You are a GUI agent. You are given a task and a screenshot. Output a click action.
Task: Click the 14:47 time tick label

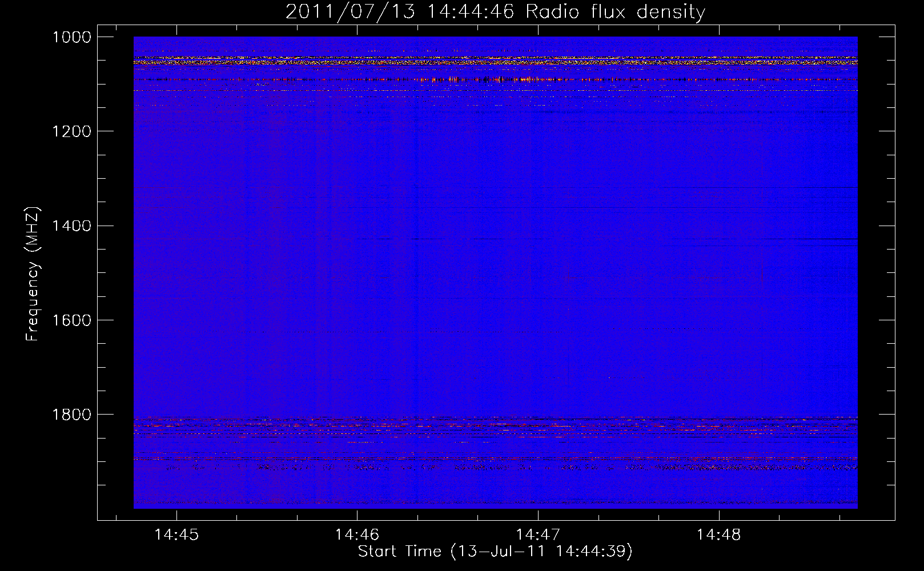coord(538,534)
